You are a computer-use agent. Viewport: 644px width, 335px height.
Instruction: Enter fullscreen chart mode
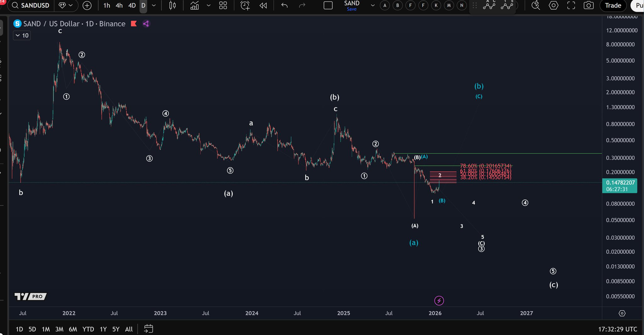571,5
